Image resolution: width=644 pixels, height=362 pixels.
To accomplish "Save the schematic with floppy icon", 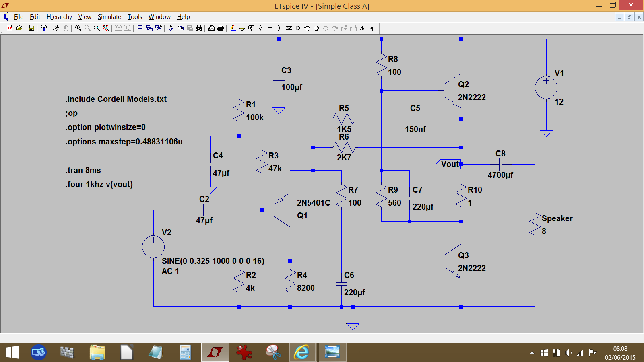I will click(x=31, y=28).
